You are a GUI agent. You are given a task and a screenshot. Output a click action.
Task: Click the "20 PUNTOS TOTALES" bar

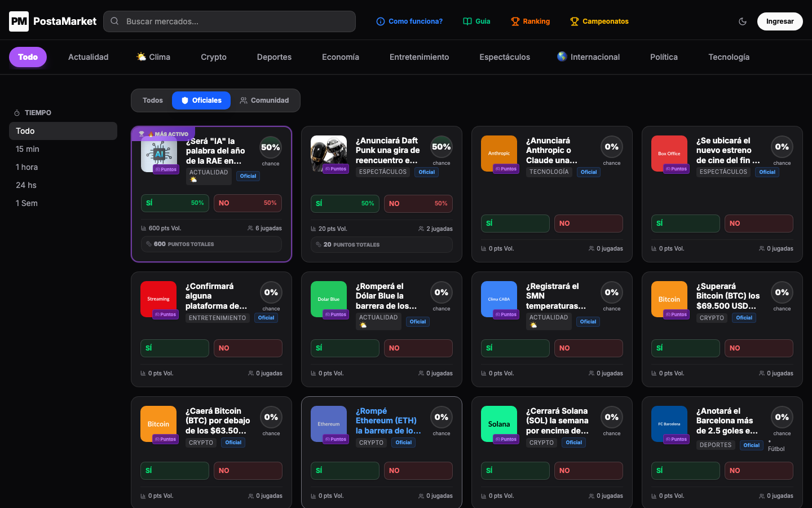[x=382, y=245]
